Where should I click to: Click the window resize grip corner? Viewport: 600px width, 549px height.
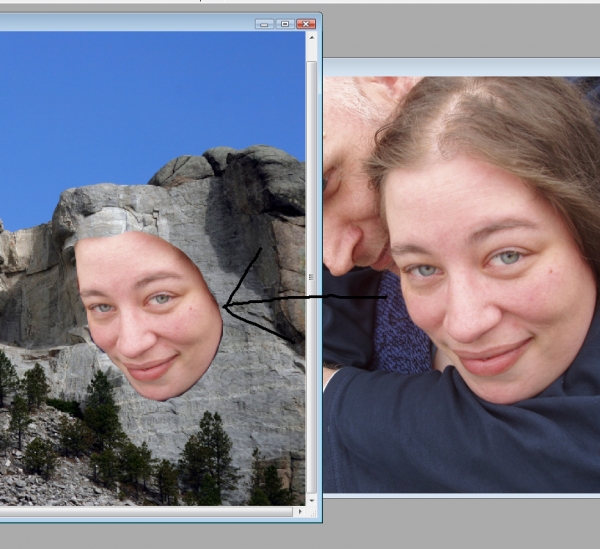pos(312,512)
